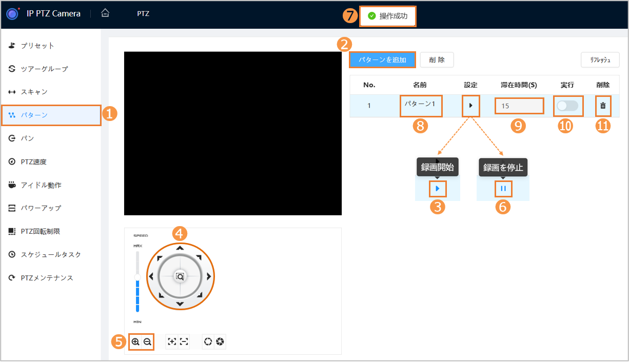Select スケジュールタスク in the sidebar
The image size is (629, 364).
click(51, 254)
